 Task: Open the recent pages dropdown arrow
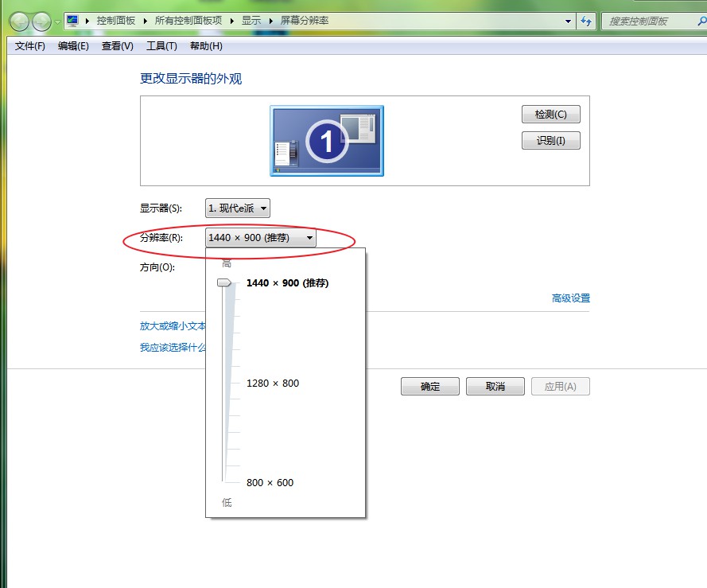57,21
